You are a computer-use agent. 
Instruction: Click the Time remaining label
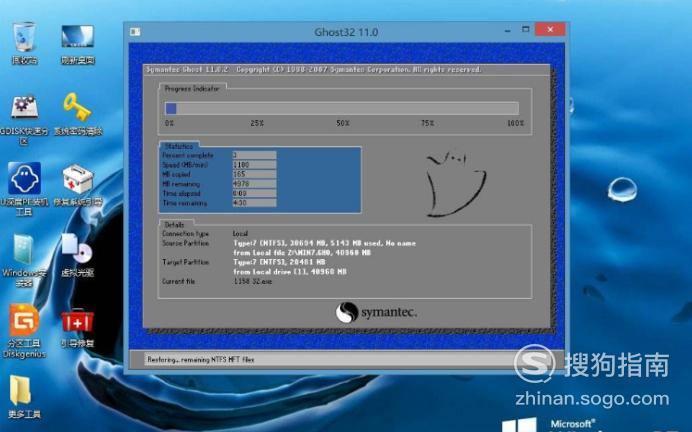click(x=184, y=203)
